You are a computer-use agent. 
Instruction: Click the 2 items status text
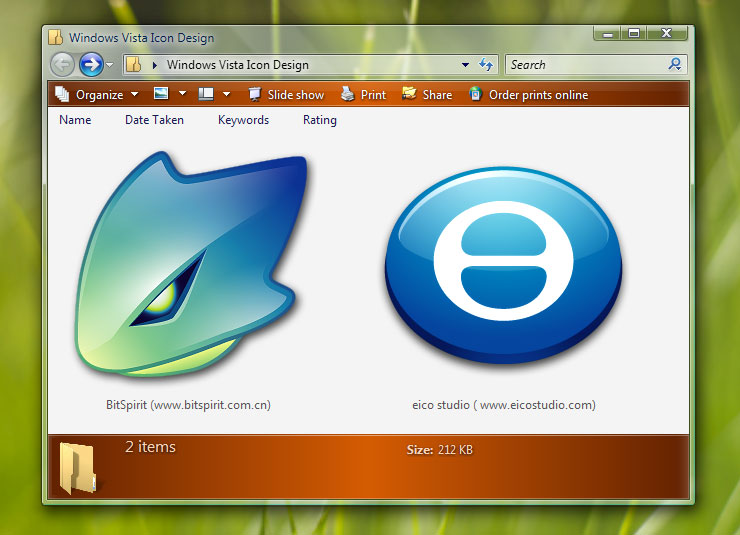(150, 447)
